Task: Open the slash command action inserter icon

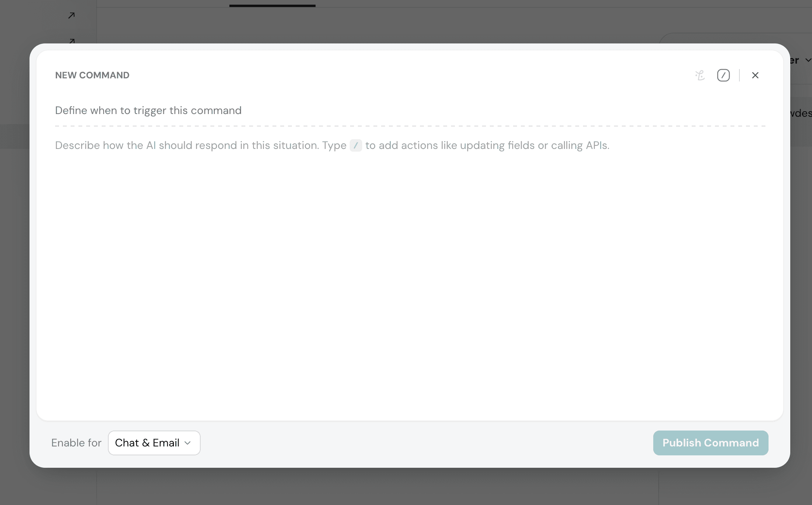Action: pos(723,75)
